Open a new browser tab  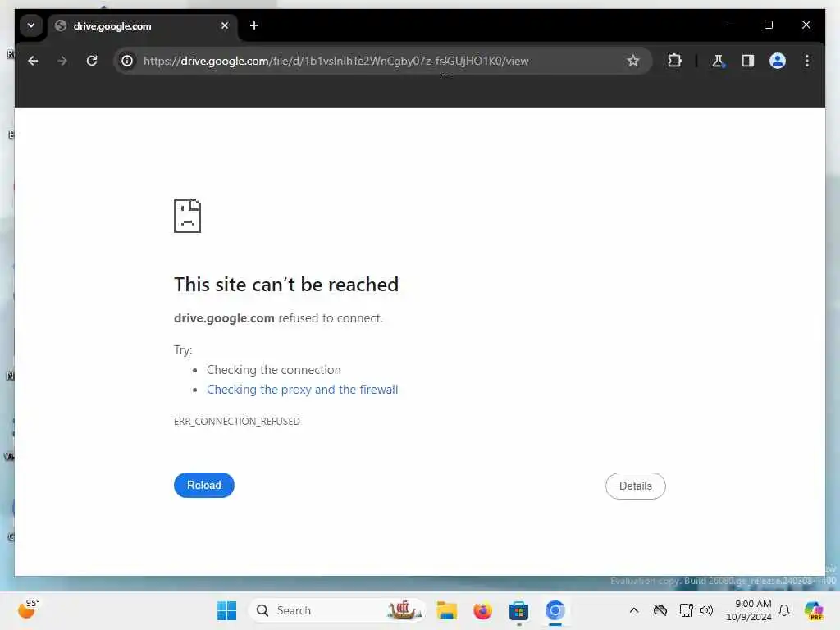coord(254,25)
